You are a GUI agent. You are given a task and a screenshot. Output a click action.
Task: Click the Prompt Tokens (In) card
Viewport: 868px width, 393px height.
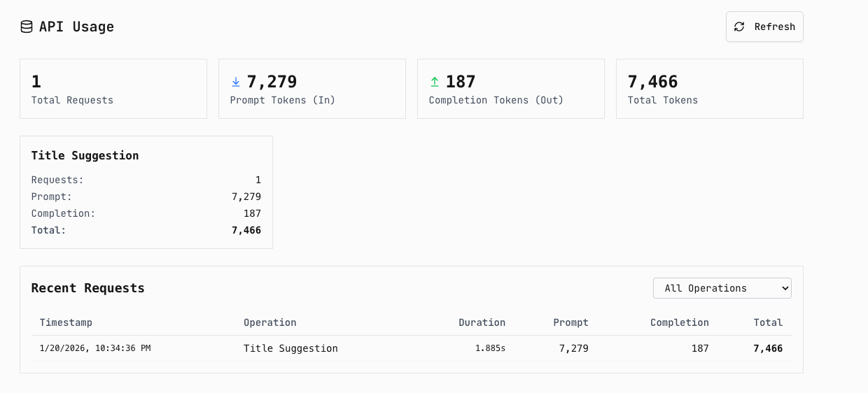tap(312, 89)
